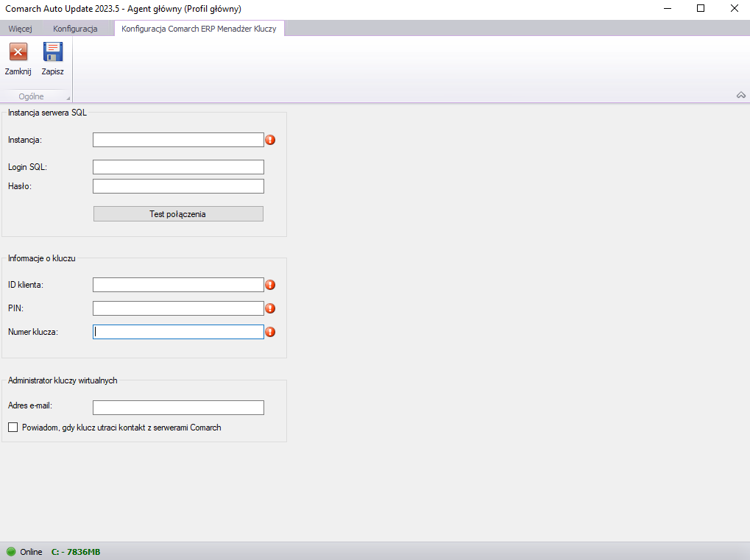Save settings with the Zapisz floppy icon

[52, 52]
